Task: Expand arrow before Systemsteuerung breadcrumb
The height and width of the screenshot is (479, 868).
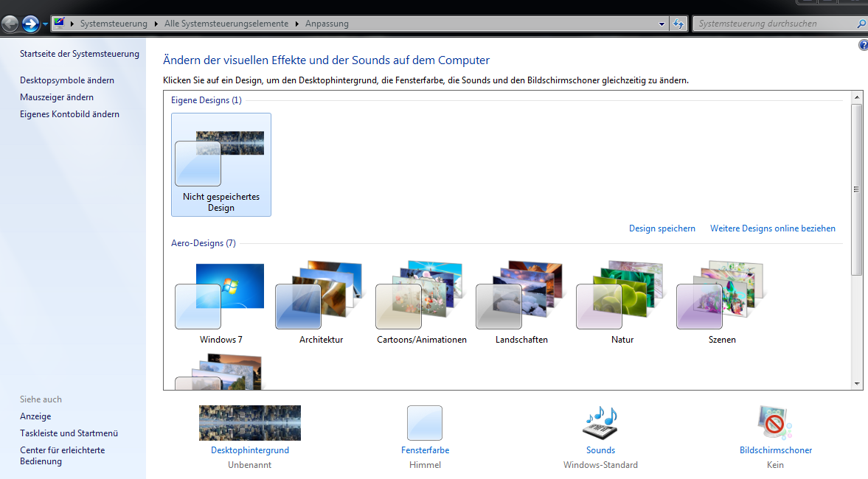Action: tap(72, 24)
